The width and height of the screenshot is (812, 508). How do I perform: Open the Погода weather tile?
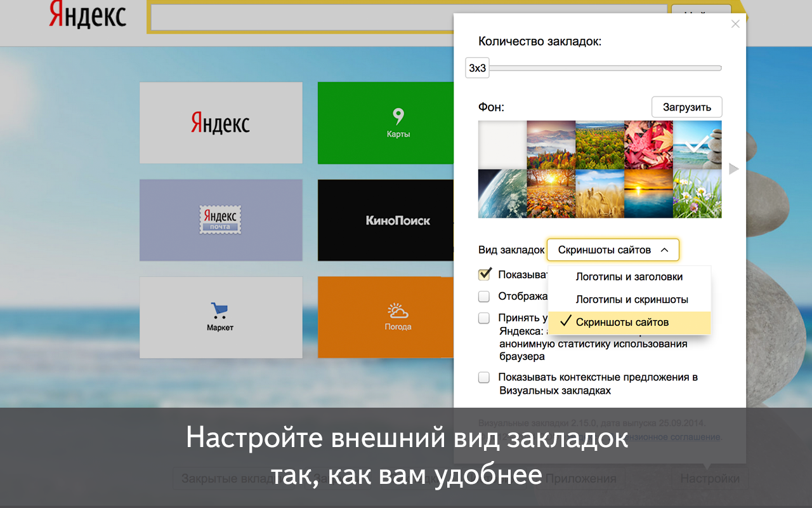[398, 317]
